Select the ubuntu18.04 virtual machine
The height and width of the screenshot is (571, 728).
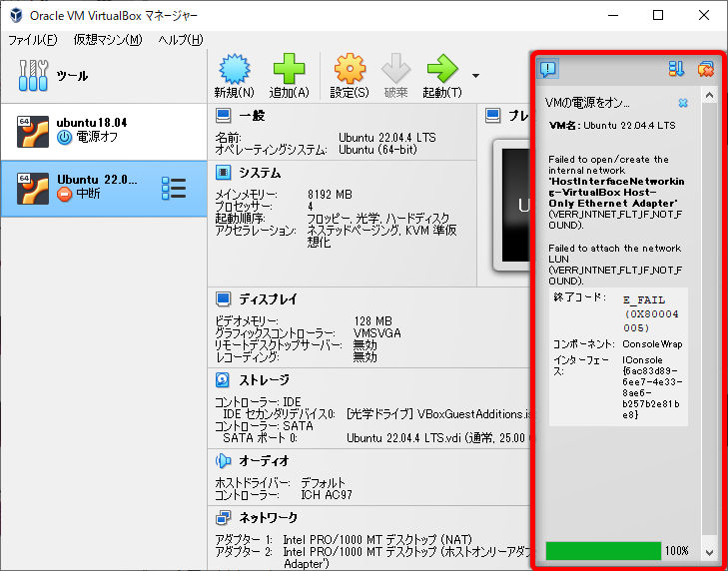[103, 132]
